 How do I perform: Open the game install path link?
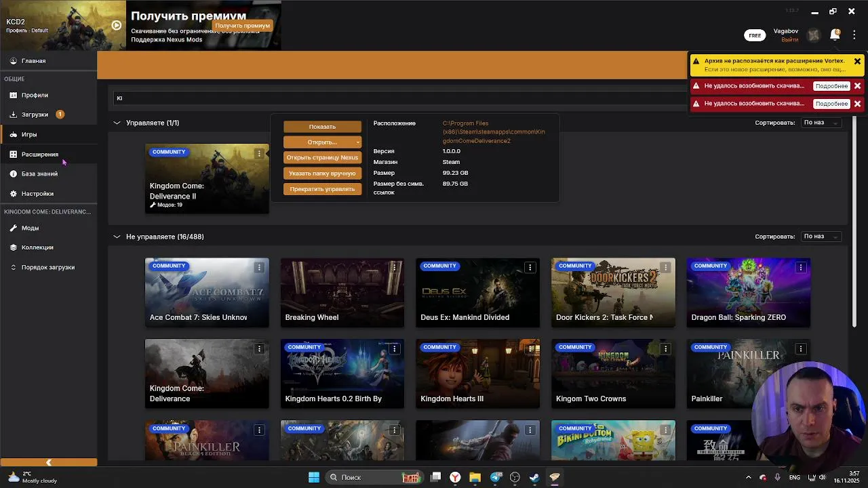coord(494,132)
